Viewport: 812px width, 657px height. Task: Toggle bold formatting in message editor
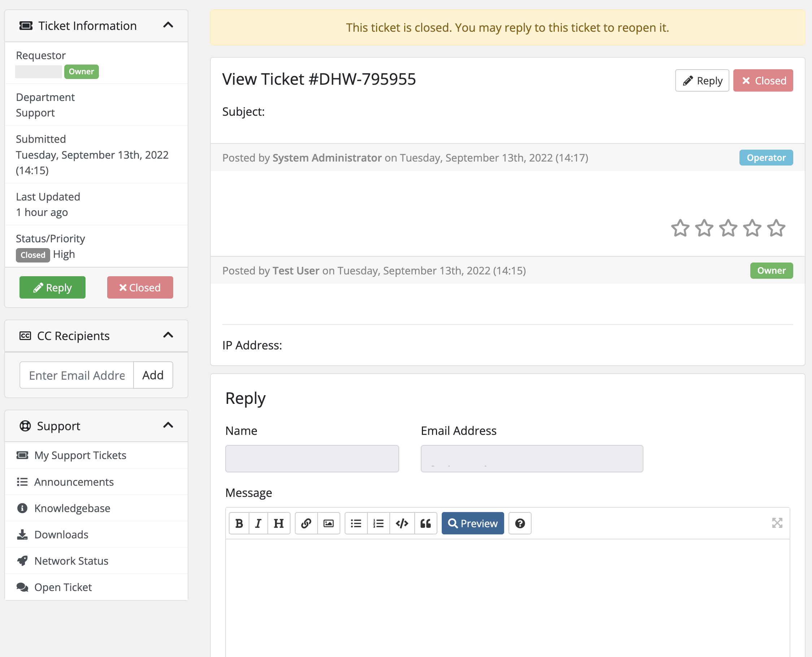(x=239, y=524)
